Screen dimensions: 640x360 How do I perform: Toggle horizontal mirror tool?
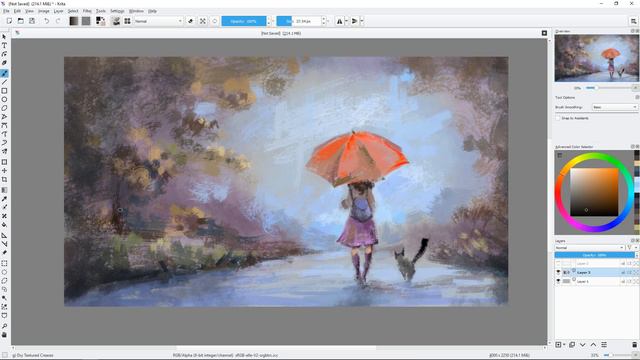point(340,21)
